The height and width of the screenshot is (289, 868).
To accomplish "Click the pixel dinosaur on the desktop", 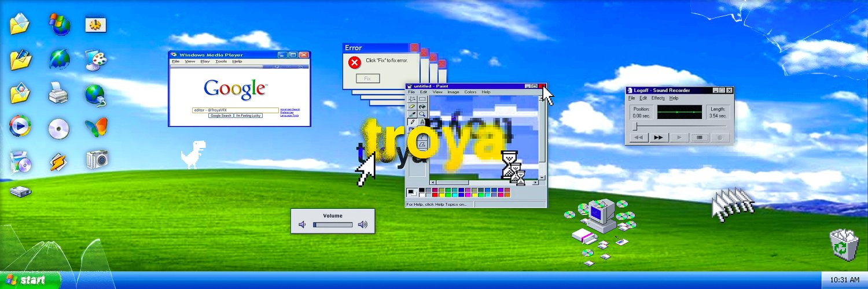I will coord(192,154).
